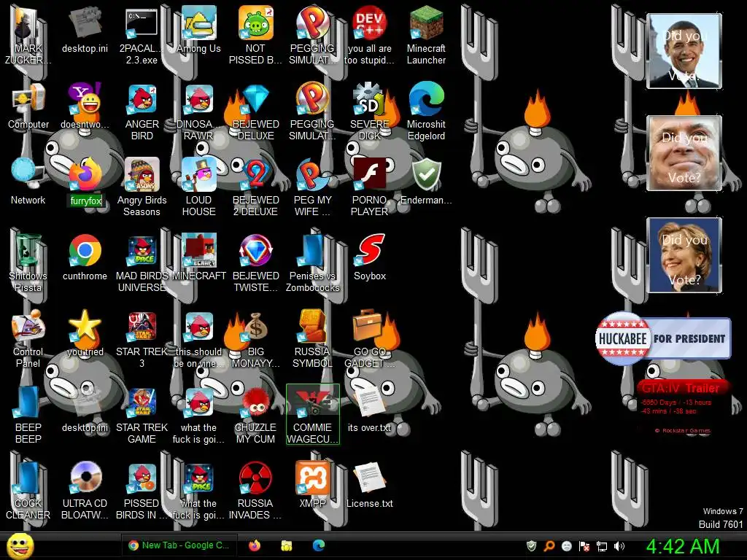Click the smiley face Start button
The image size is (747, 560).
[20, 545]
